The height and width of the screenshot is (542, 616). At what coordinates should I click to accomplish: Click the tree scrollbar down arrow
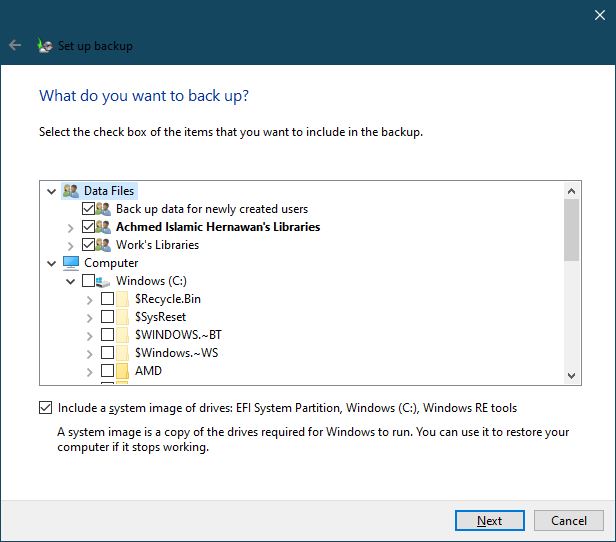tap(572, 375)
